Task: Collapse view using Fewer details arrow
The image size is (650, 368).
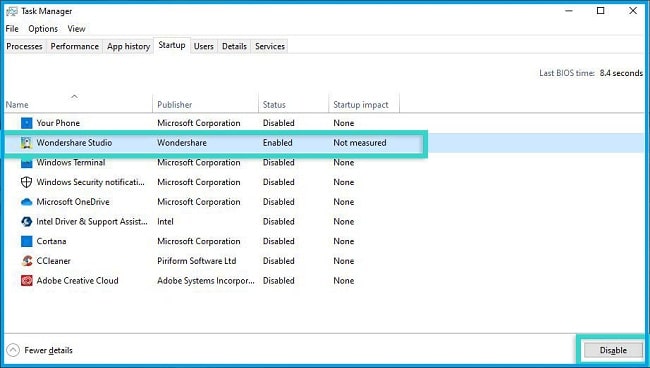Action: 13,350
